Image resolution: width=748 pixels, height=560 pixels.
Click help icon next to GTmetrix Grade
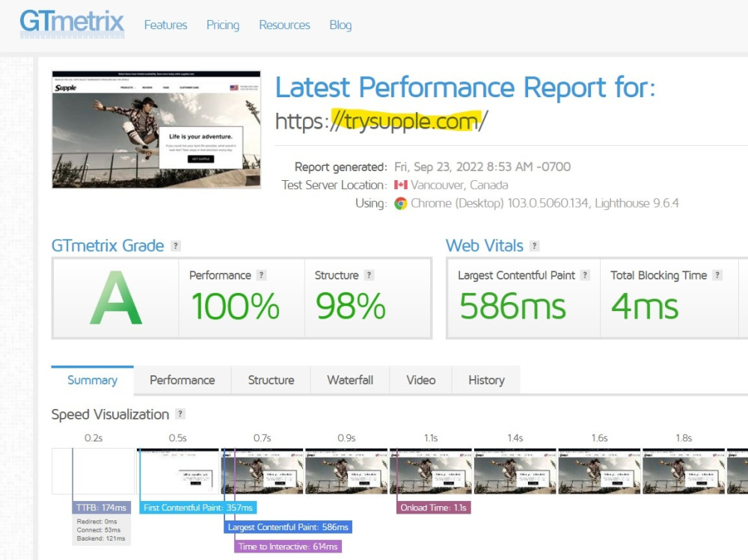point(176,246)
